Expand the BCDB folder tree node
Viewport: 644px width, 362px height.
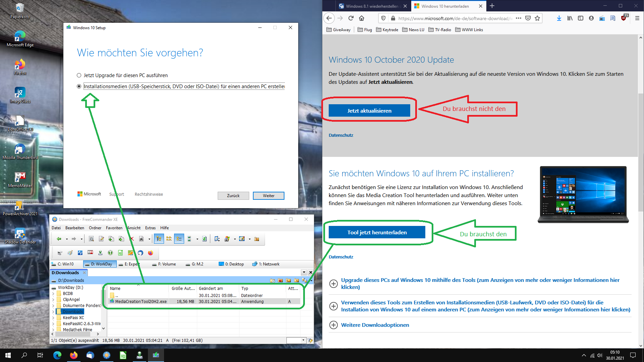click(x=53, y=294)
